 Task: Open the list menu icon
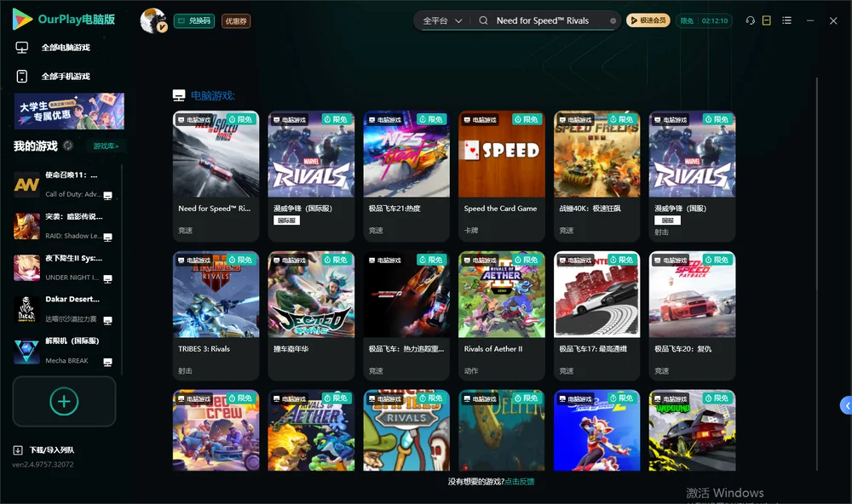pos(786,20)
